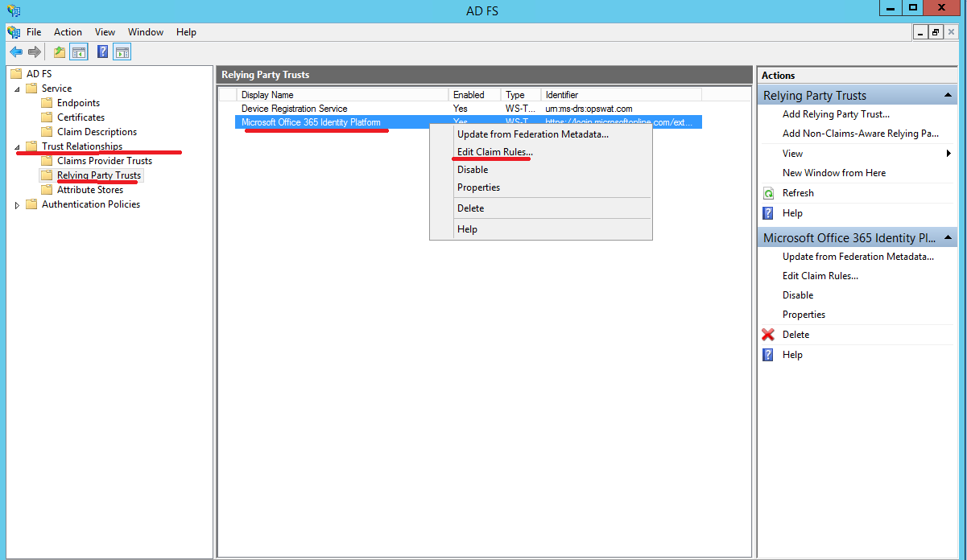
Task: Click the blue Help toolbar icon
Action: point(102,52)
